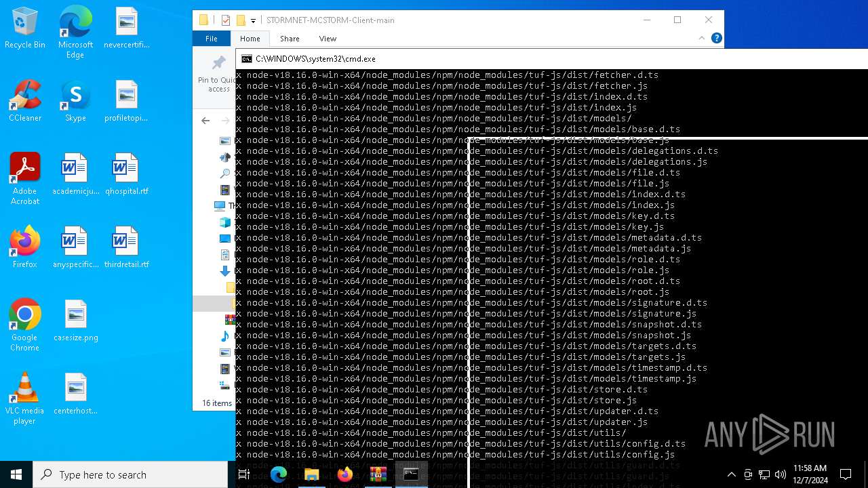Select the casesize.png image file
Viewport: 868px width, 488px height.
(x=75, y=321)
